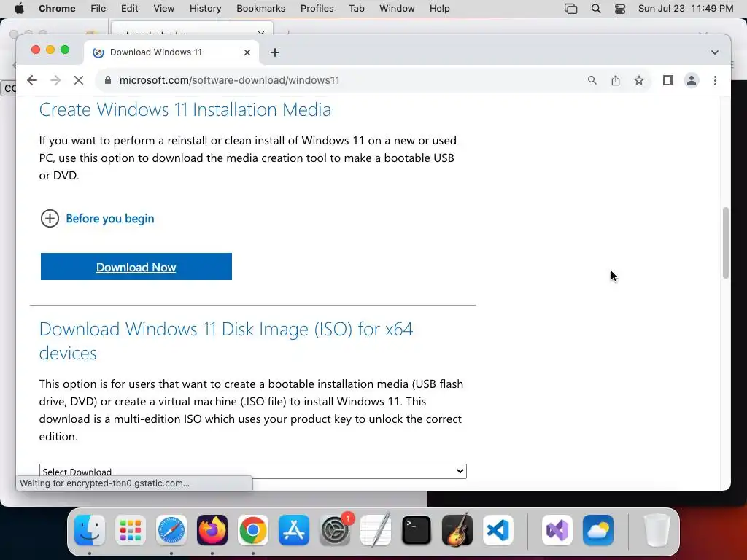Open Visual Studio Code from the Dock
The height and width of the screenshot is (560, 747).
click(x=498, y=530)
